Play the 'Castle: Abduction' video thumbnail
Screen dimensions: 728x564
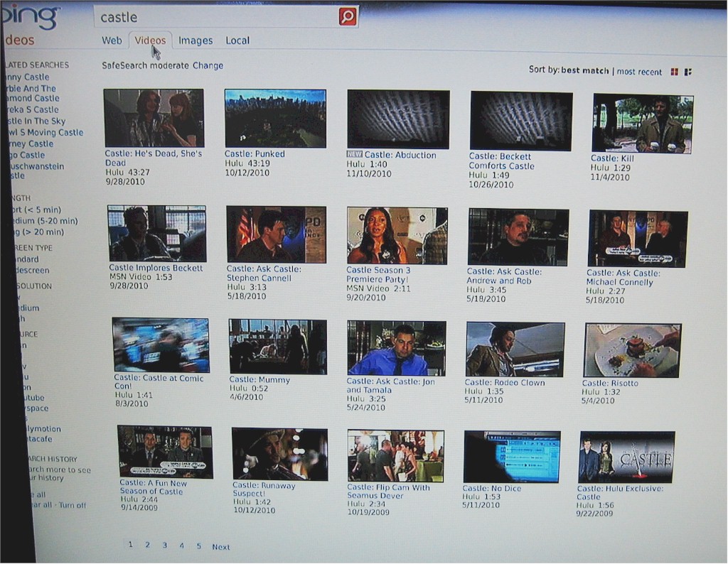[x=398, y=119]
